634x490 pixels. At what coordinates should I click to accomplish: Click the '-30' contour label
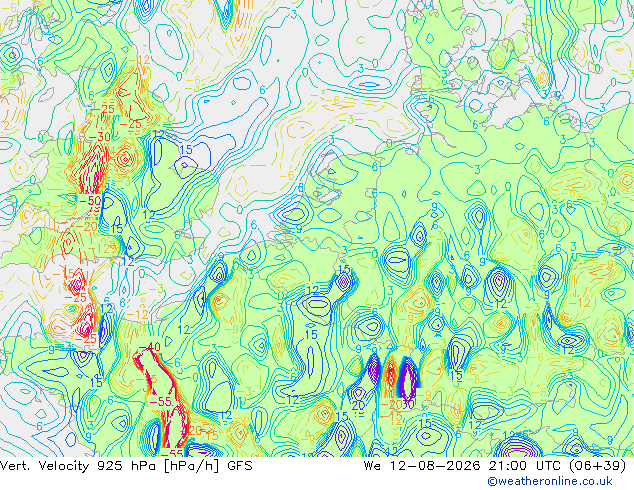coord(99,137)
